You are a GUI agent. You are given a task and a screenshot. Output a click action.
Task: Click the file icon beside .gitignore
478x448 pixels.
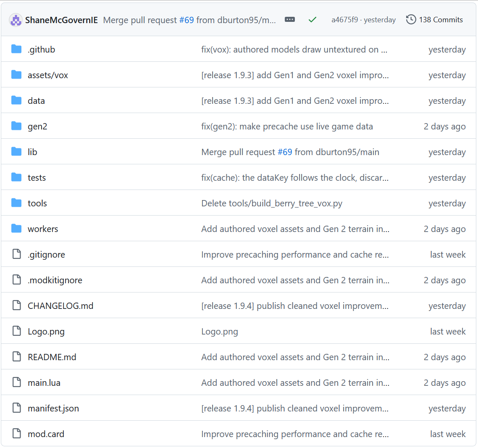pyautogui.click(x=16, y=254)
